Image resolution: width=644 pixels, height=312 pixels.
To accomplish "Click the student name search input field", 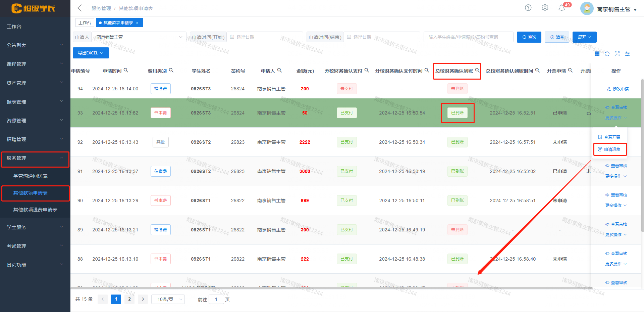I will pos(468,37).
